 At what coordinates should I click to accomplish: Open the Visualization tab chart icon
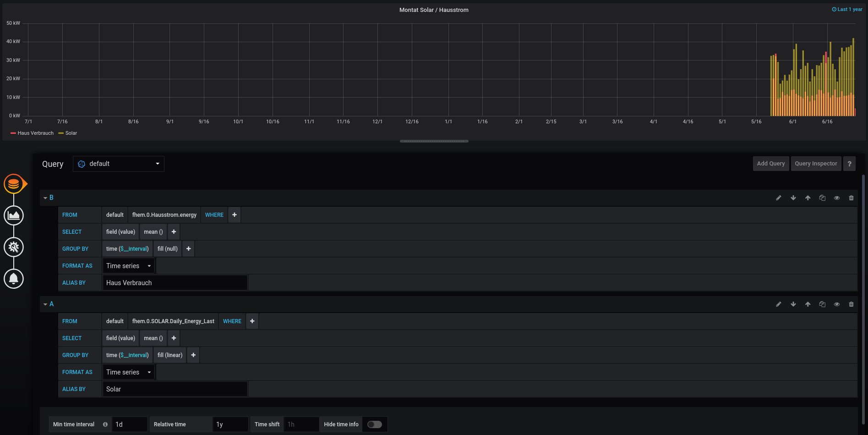[x=14, y=215]
